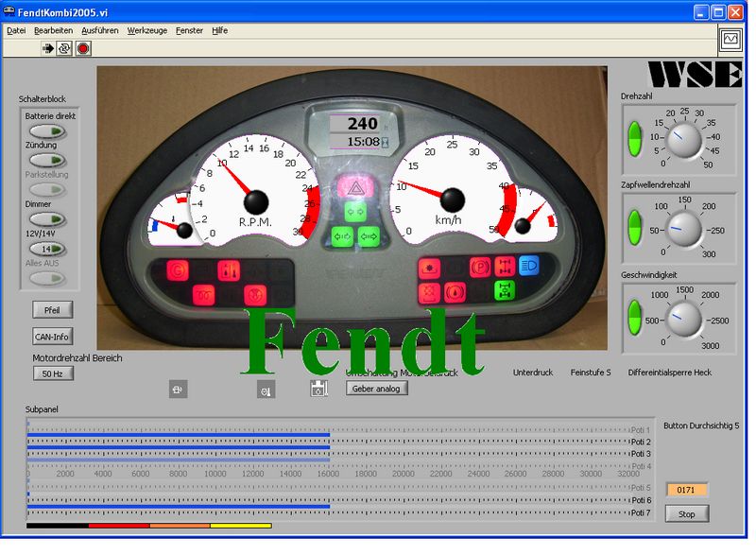Click the Stop button

coord(687,514)
